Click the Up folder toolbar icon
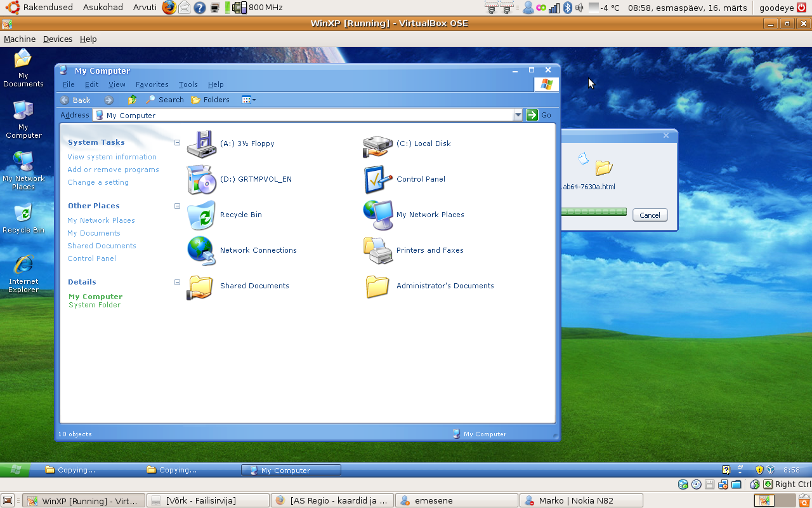This screenshot has height=508, width=812. tap(132, 100)
